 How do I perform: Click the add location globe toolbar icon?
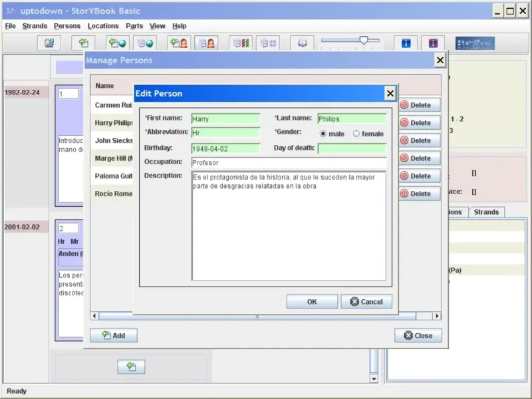pos(118,43)
